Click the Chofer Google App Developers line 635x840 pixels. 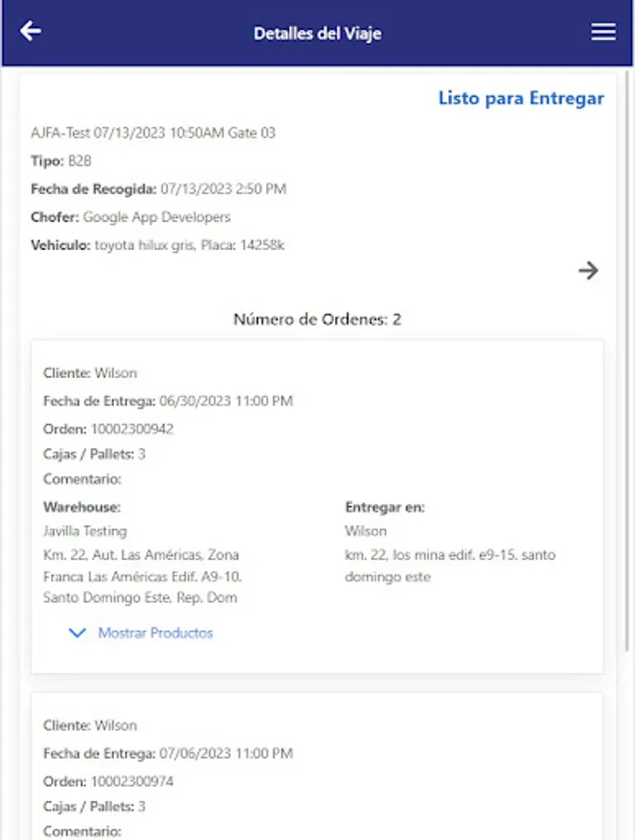131,217
